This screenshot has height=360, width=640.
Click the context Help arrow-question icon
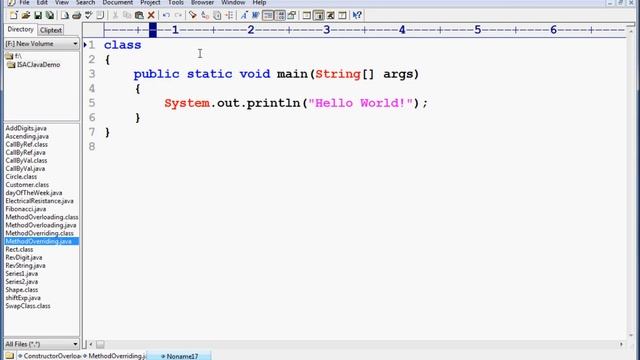tap(357, 16)
